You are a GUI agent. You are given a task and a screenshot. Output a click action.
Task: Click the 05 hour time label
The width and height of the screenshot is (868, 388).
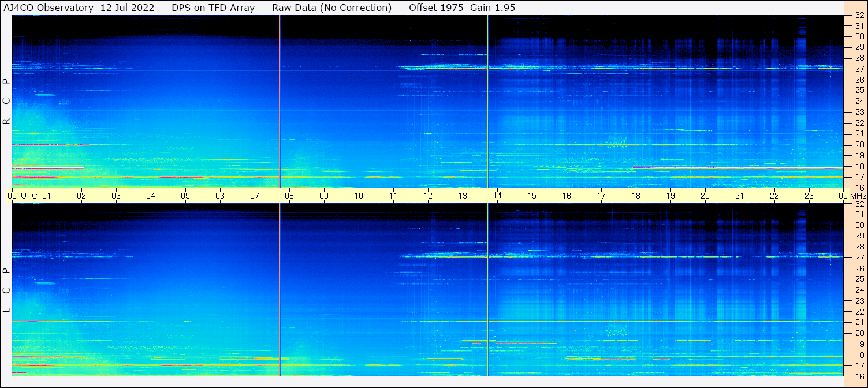[x=185, y=196]
